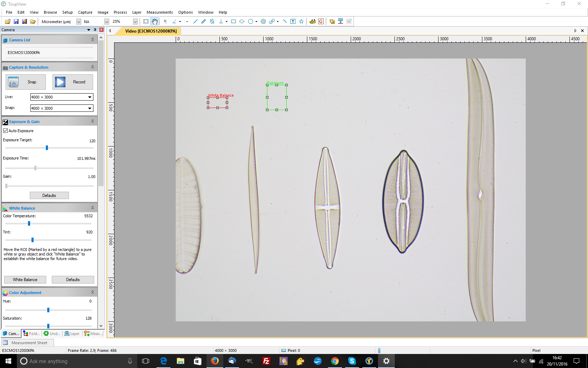Click the save disk icon in toolbar

(x=16, y=21)
